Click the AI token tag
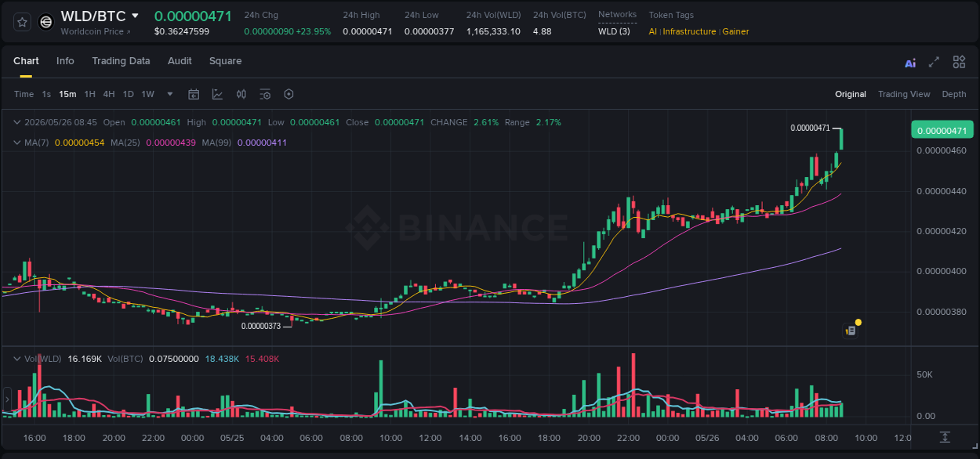 (653, 31)
